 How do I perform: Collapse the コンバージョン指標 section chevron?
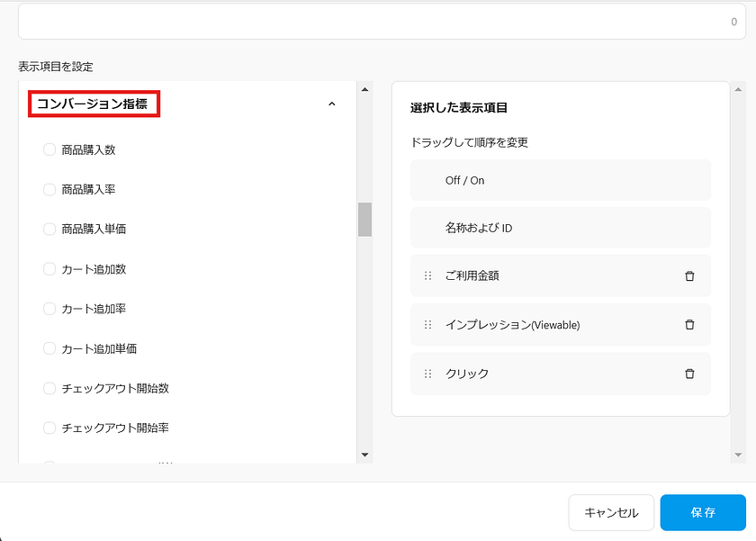tap(331, 104)
